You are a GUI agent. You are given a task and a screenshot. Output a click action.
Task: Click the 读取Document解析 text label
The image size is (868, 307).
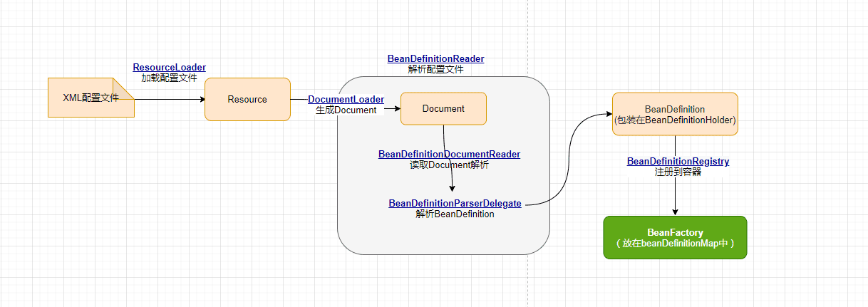[x=449, y=165]
